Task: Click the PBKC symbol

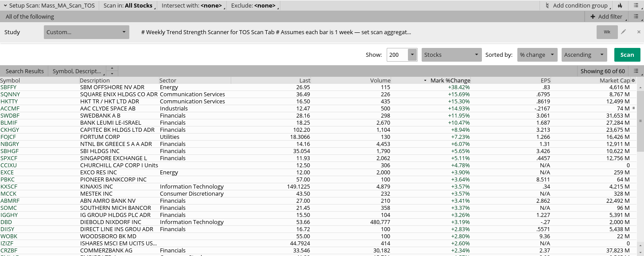Action: pyautogui.click(x=8, y=179)
